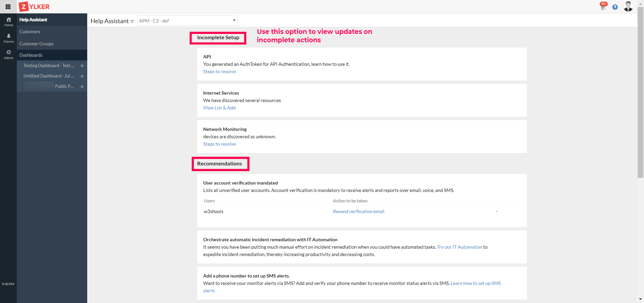This screenshot has height=303, width=644.
Task: Open View List & Add link
Action: click(219, 108)
